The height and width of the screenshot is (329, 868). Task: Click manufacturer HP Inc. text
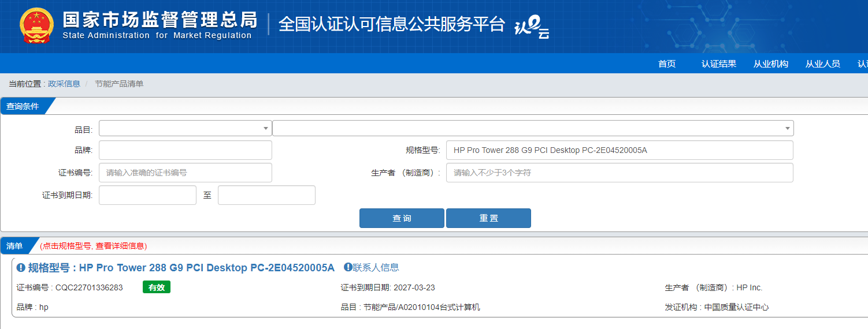[750, 287]
